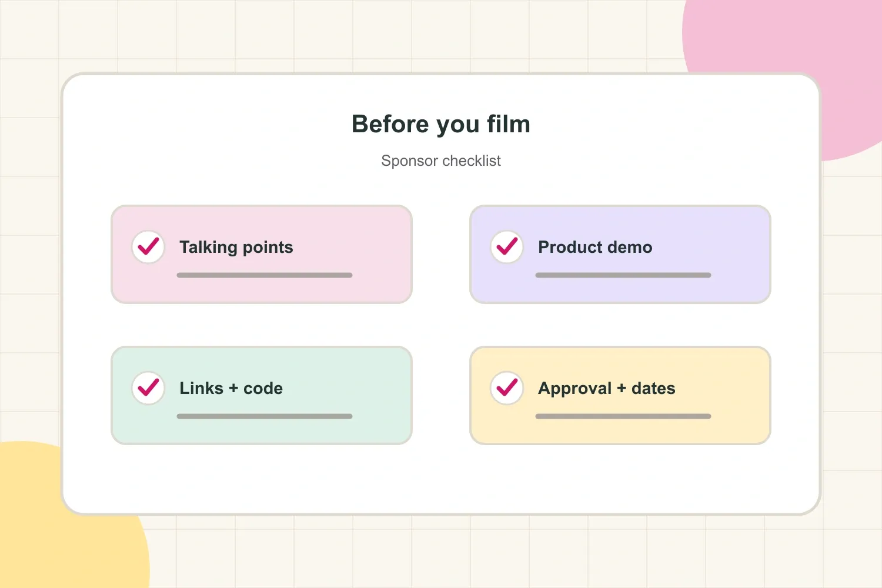
Task: Uncheck the Talking points checkmark
Action: tap(148, 247)
